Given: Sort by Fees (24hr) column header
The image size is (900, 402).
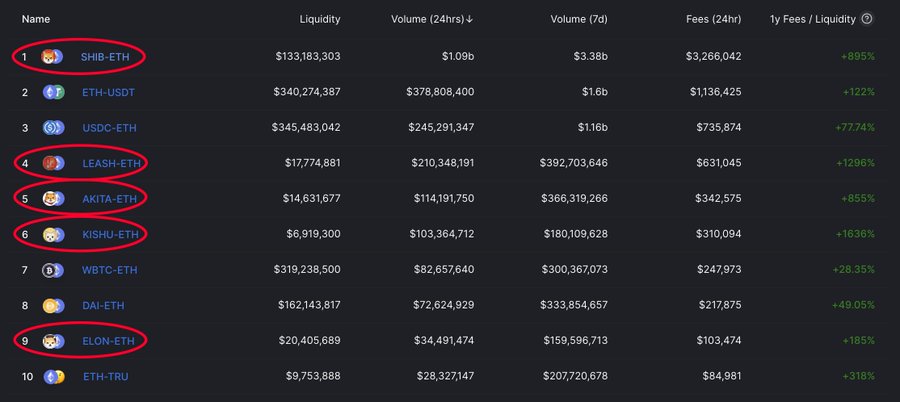Looking at the screenshot, I should [x=713, y=19].
